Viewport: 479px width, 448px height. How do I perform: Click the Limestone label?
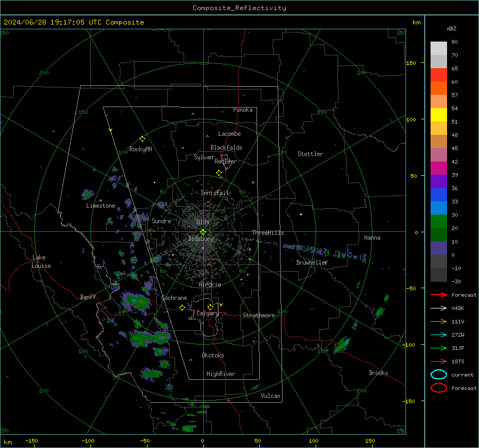pyautogui.click(x=101, y=206)
